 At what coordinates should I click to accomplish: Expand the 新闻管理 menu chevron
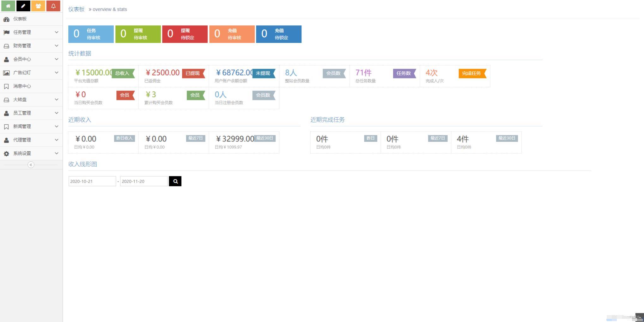click(x=57, y=126)
